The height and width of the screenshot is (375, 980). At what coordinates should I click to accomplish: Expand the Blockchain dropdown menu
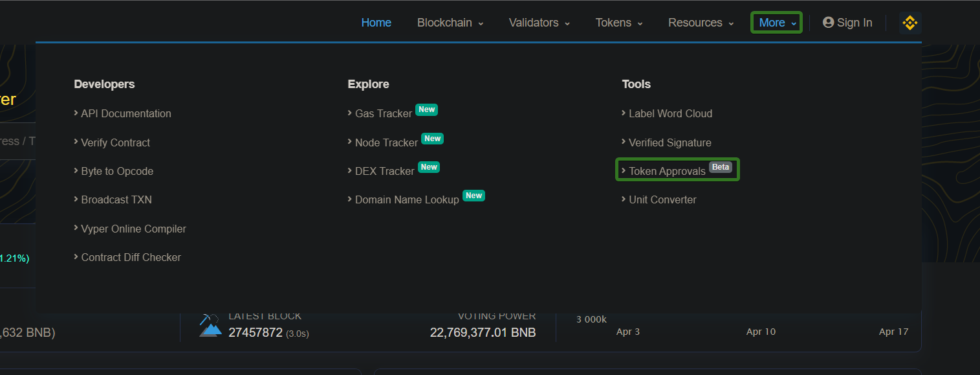(450, 23)
